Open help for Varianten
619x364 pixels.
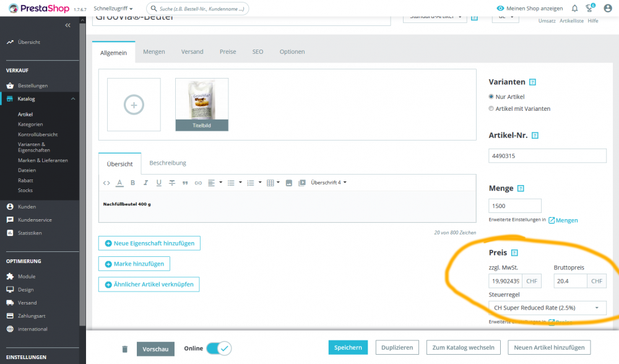point(532,82)
